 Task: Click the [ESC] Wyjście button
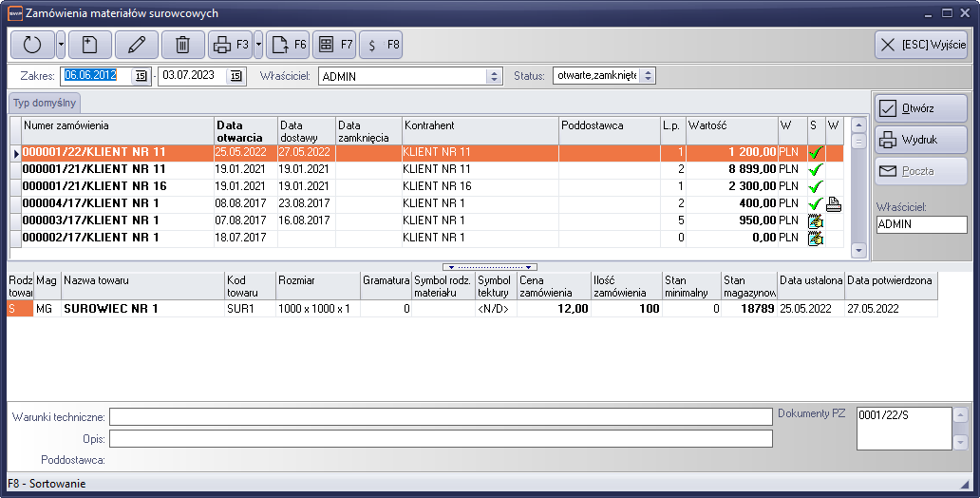click(920, 45)
